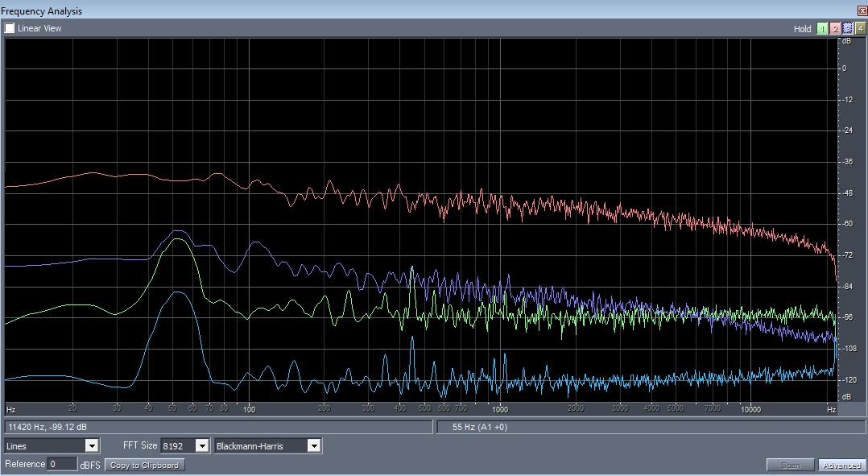The width and height of the screenshot is (868, 476).
Task: Toggle Hold button 4 (yellow)
Action: [860, 29]
